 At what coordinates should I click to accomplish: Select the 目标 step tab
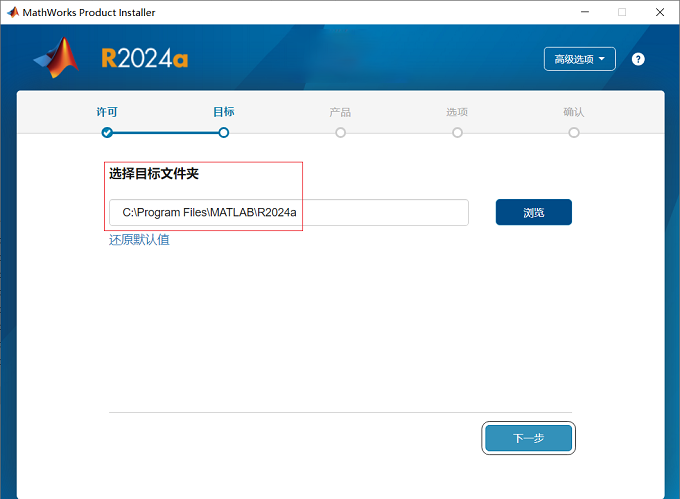(x=224, y=112)
